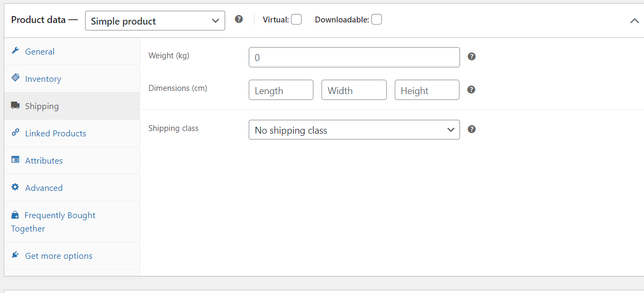Switch to the Inventory tab
The width and height of the screenshot is (644, 293).
(x=43, y=79)
